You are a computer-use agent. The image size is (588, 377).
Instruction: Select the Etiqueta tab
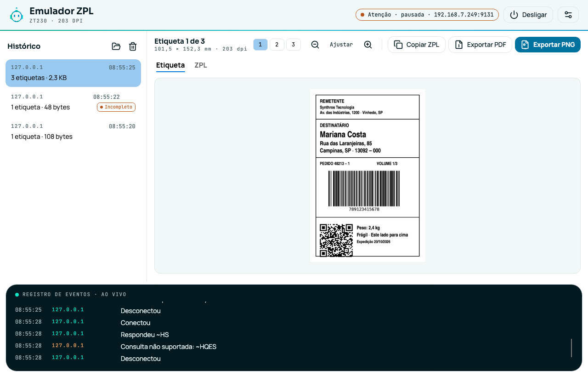(x=170, y=65)
